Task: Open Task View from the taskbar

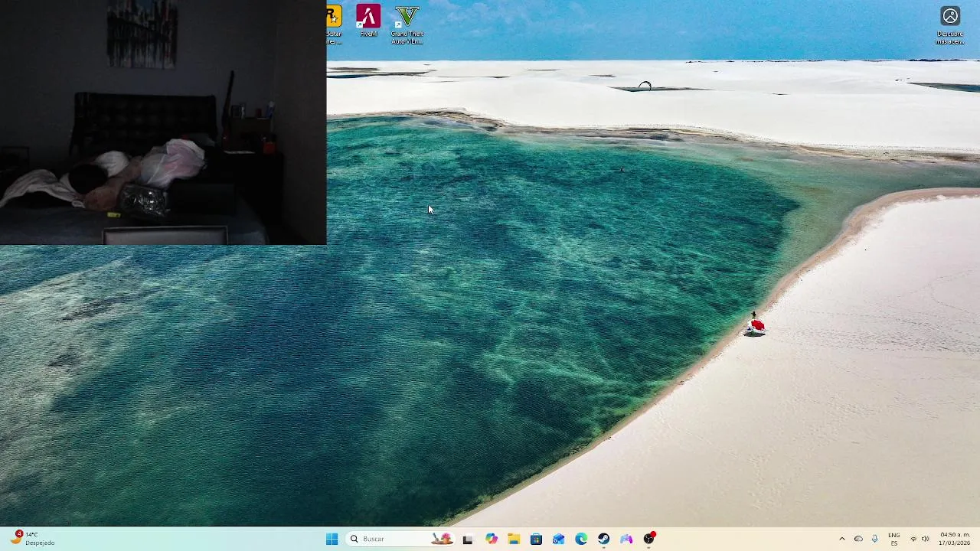Action: click(x=468, y=539)
